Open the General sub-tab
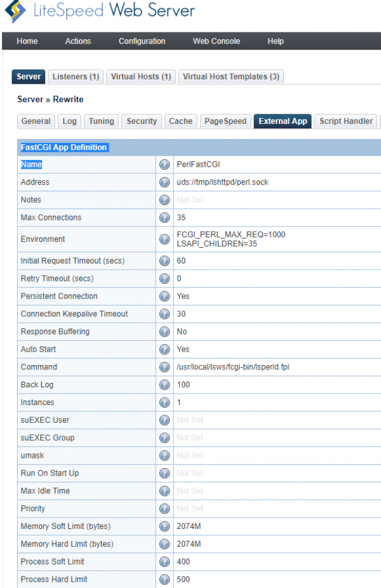This screenshot has height=588, width=381. [x=36, y=121]
